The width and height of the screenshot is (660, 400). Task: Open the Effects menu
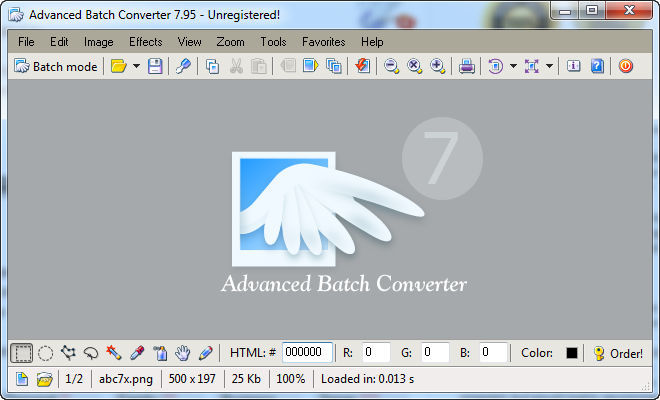point(146,42)
